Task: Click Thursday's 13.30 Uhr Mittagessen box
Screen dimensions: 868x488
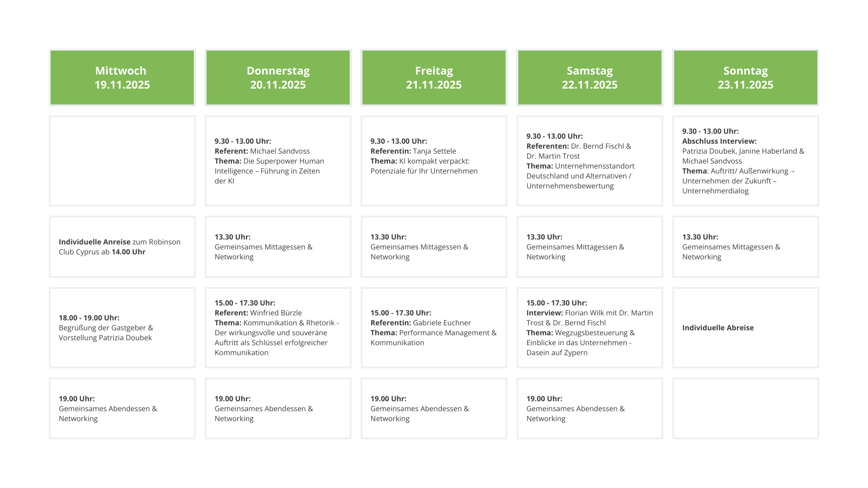Action: coord(278,247)
